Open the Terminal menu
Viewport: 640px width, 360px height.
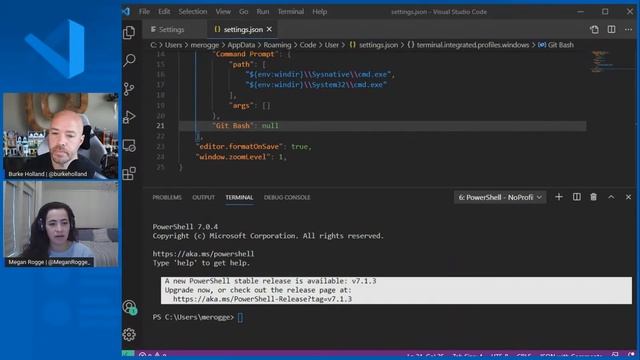[x=291, y=11]
